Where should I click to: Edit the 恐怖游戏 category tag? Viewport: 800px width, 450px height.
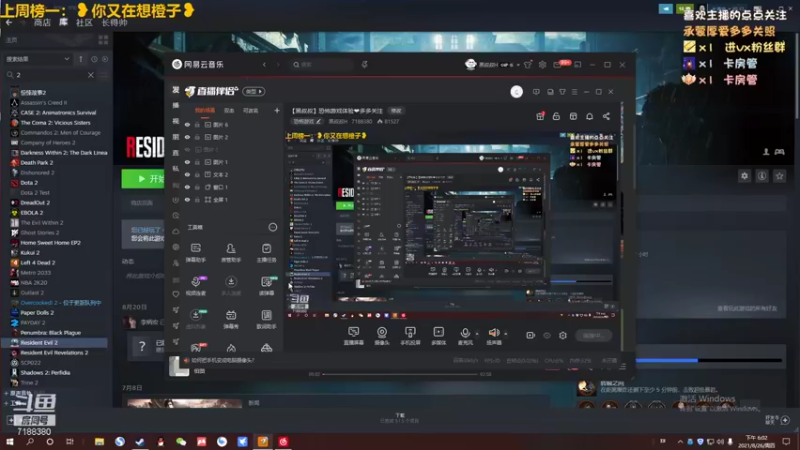tap(307, 121)
